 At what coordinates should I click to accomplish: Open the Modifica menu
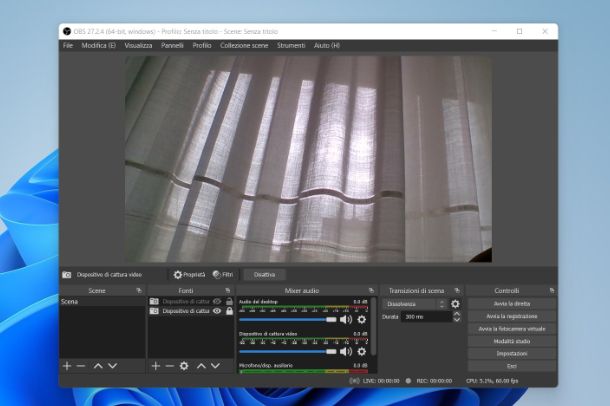98,46
